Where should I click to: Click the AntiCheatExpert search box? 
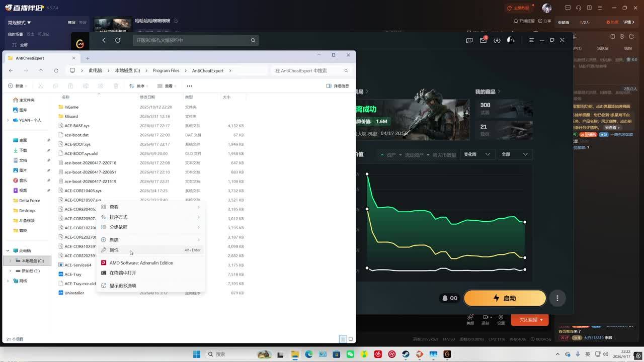click(308, 70)
